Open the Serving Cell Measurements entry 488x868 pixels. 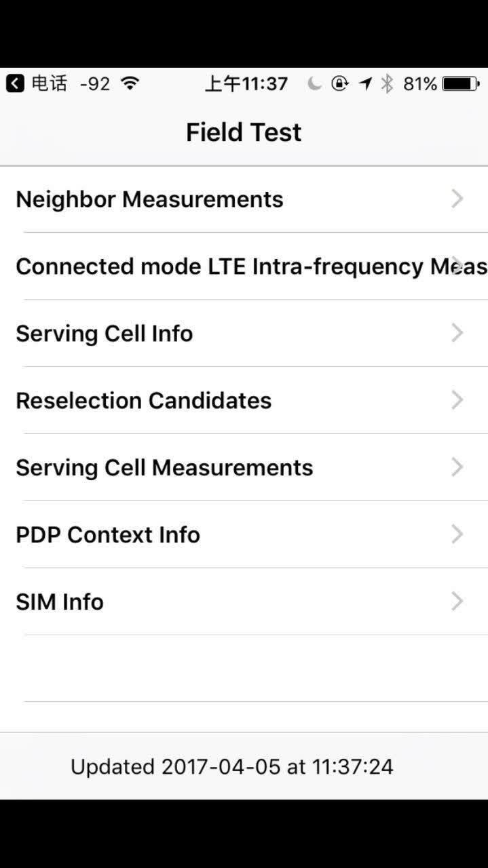[x=244, y=467]
